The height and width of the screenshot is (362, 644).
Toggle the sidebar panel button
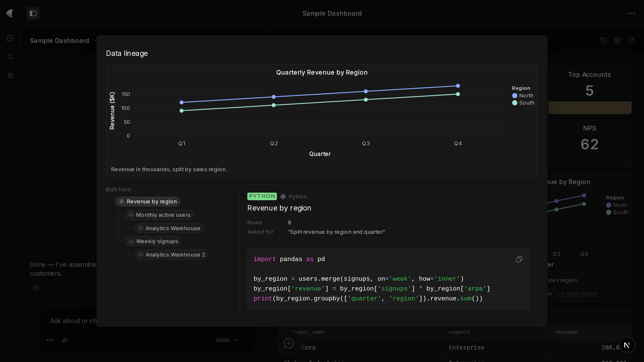coord(33,13)
